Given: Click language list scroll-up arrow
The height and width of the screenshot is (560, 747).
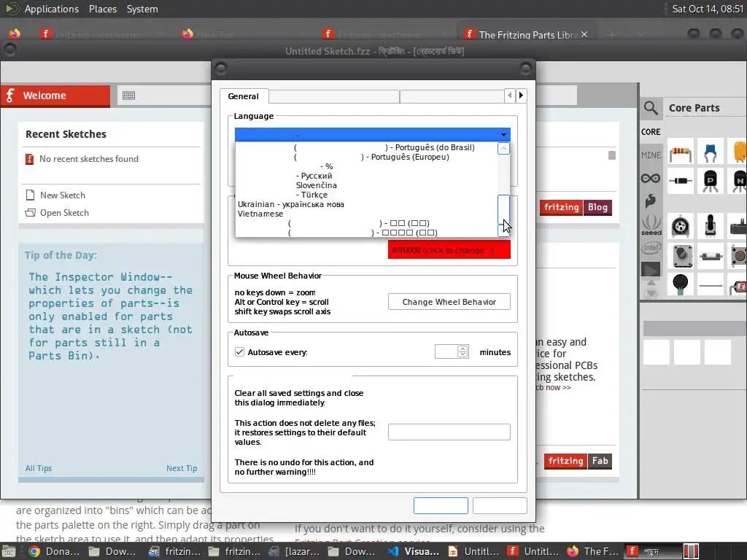Looking at the screenshot, I should pyautogui.click(x=503, y=149).
